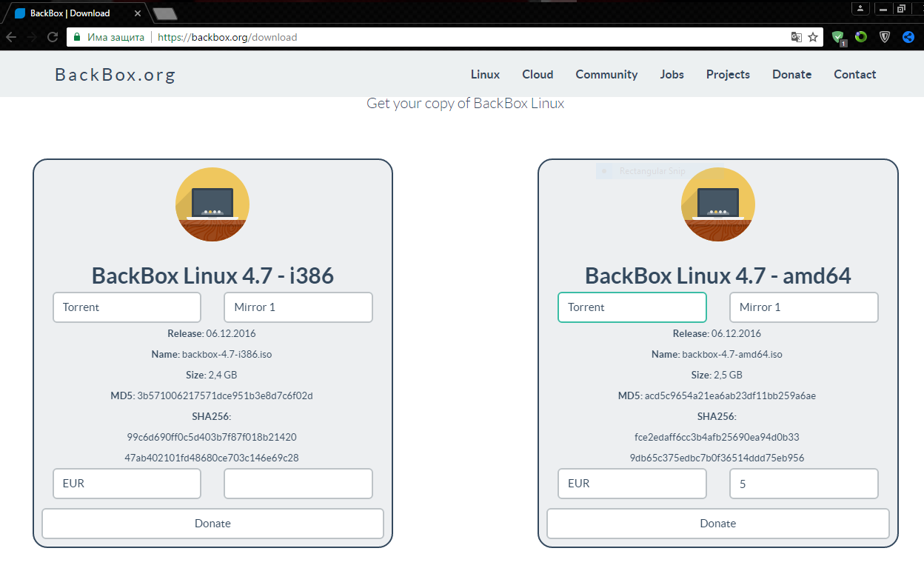Click the forward navigation arrow

(32, 37)
